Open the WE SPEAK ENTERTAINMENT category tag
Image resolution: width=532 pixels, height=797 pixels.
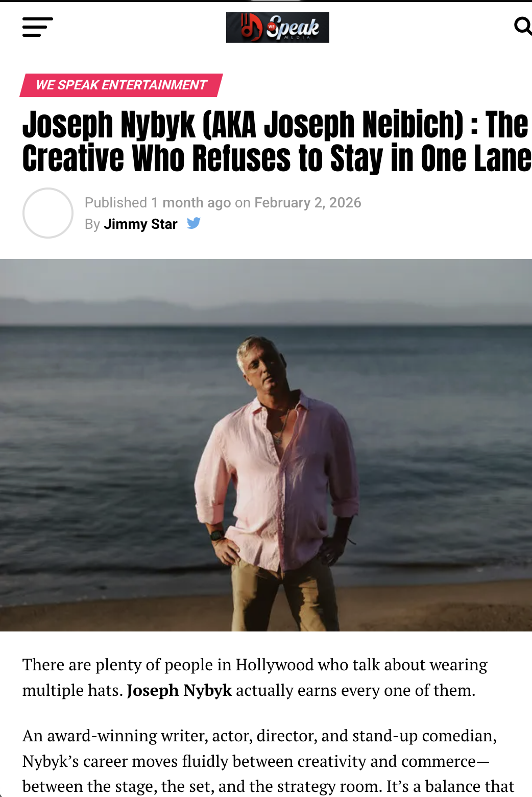point(122,85)
